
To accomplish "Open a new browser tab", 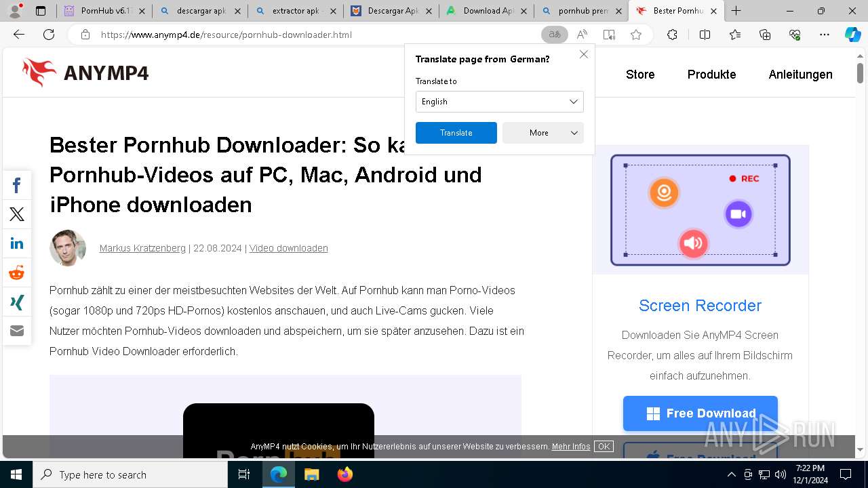I will pos(736,11).
